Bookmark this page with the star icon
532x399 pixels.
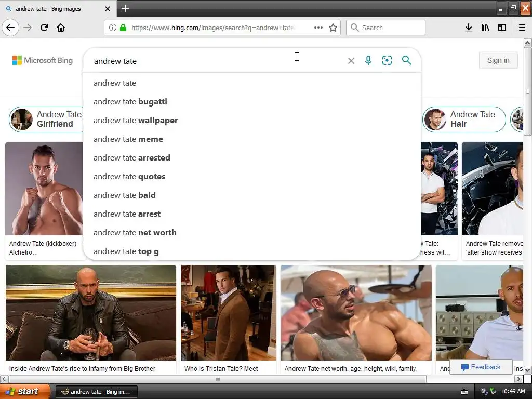(333, 28)
